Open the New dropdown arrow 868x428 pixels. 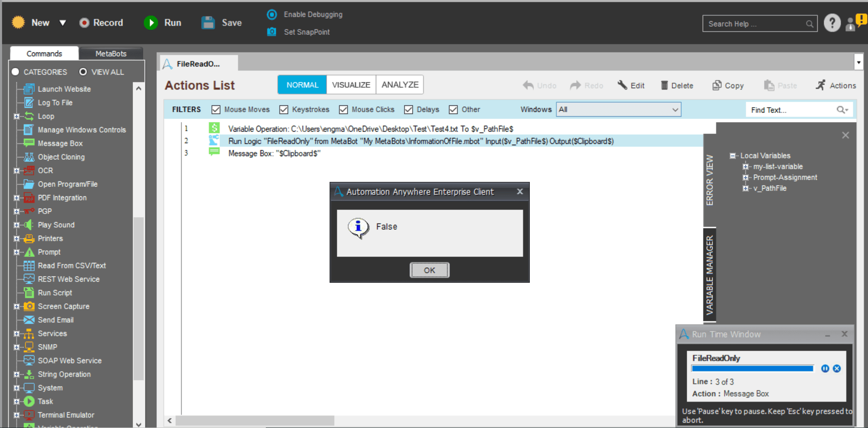63,23
